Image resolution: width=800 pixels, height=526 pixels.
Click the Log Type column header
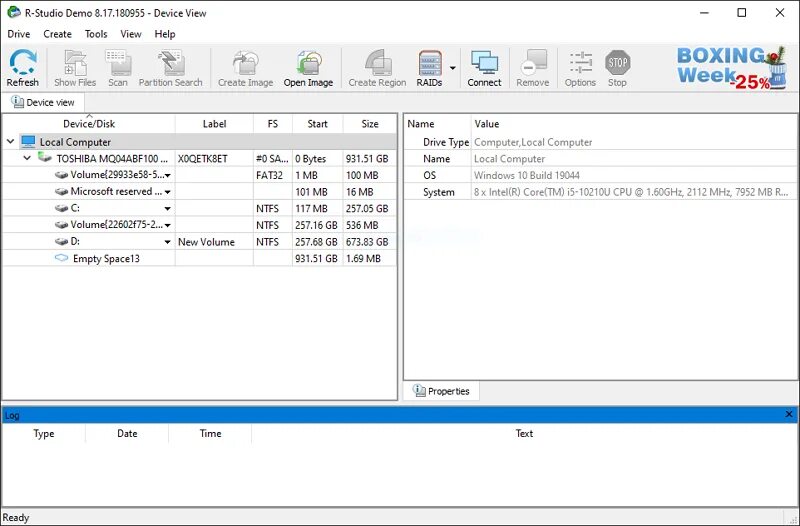point(44,434)
